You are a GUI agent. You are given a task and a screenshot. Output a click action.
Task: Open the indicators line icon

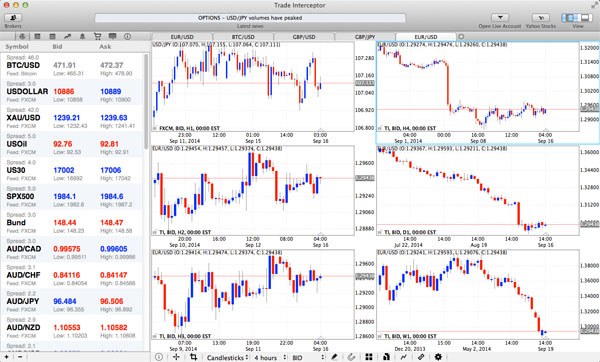coord(404,357)
